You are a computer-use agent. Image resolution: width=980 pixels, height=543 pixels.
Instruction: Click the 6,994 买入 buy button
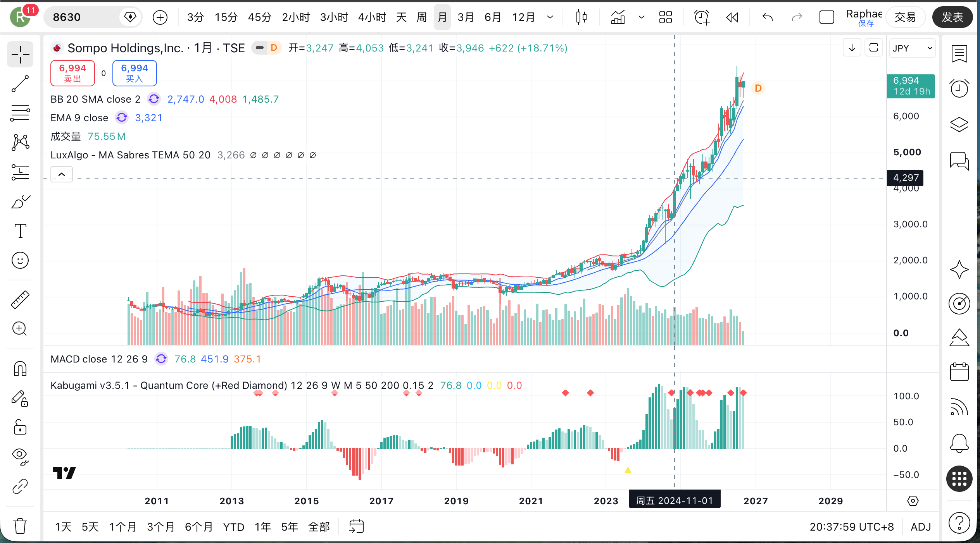(x=135, y=73)
